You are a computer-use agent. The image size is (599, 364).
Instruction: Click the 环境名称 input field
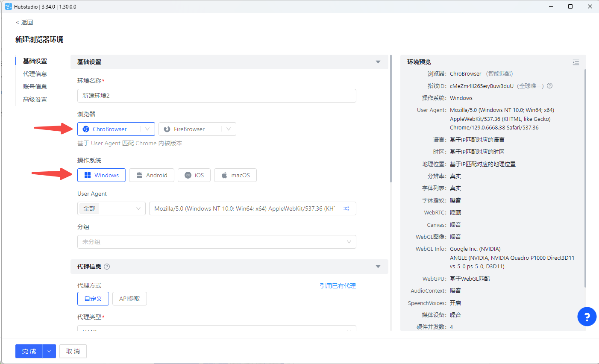click(217, 96)
